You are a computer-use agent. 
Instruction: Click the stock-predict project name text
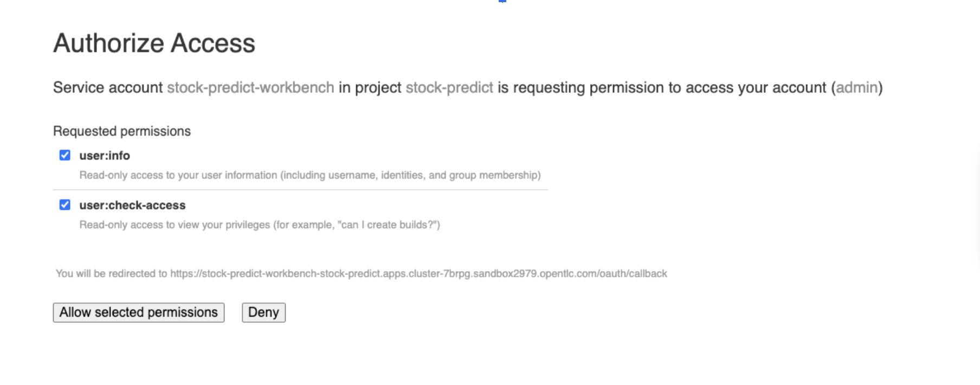(449, 87)
